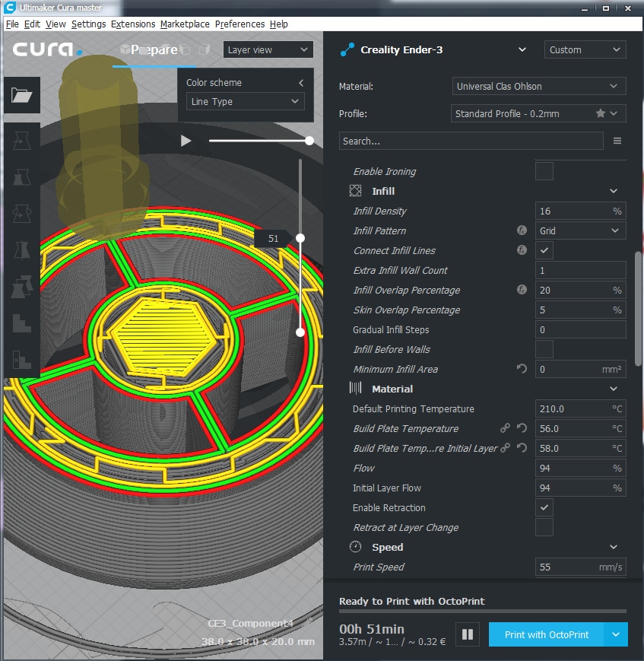Toggle Enable Ironing checkbox
The image size is (644, 661).
click(x=544, y=171)
